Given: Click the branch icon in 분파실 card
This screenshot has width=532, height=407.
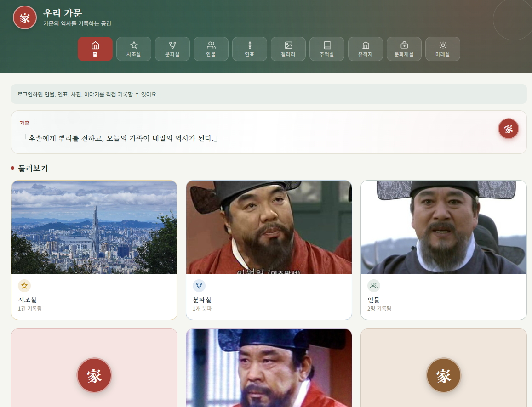Looking at the screenshot, I should click(x=199, y=286).
